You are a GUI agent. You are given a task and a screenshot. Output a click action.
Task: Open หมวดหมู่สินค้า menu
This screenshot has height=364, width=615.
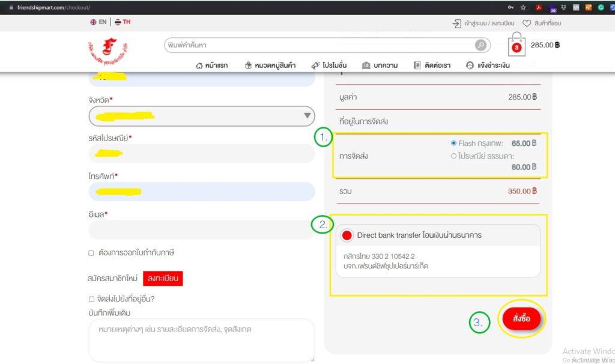pos(270,65)
